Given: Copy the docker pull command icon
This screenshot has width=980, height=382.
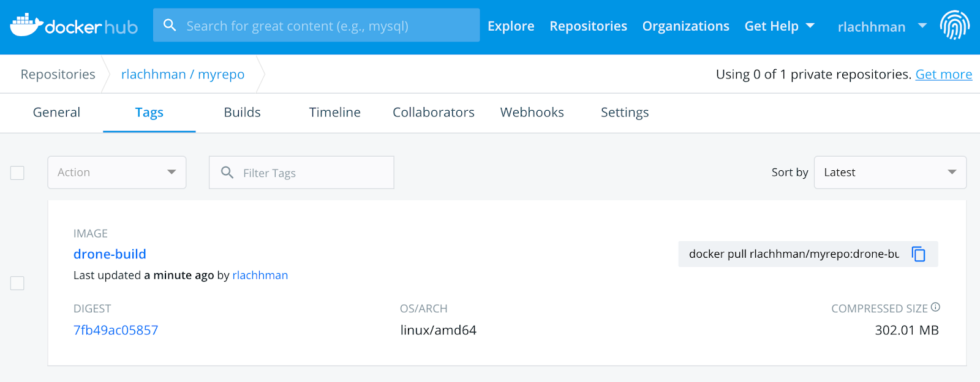Looking at the screenshot, I should click(918, 254).
